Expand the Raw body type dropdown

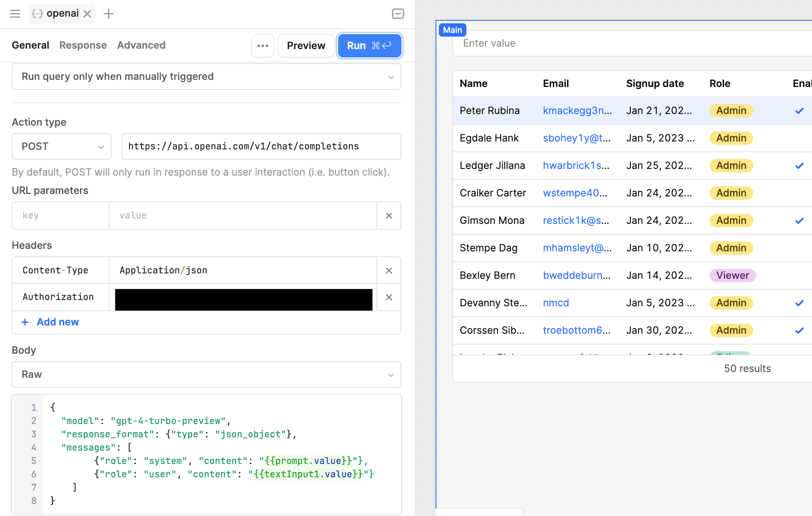[x=206, y=375]
